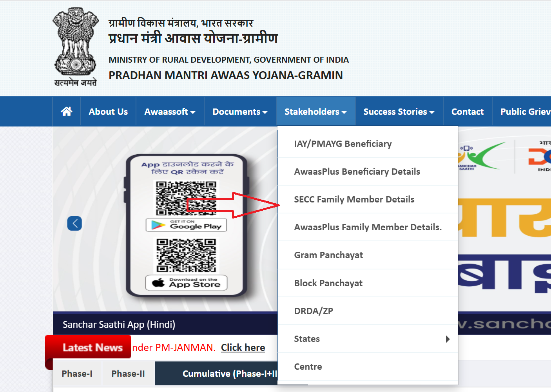551x392 pixels.
Task: Switch to the Phase-I tab
Action: [x=77, y=374]
